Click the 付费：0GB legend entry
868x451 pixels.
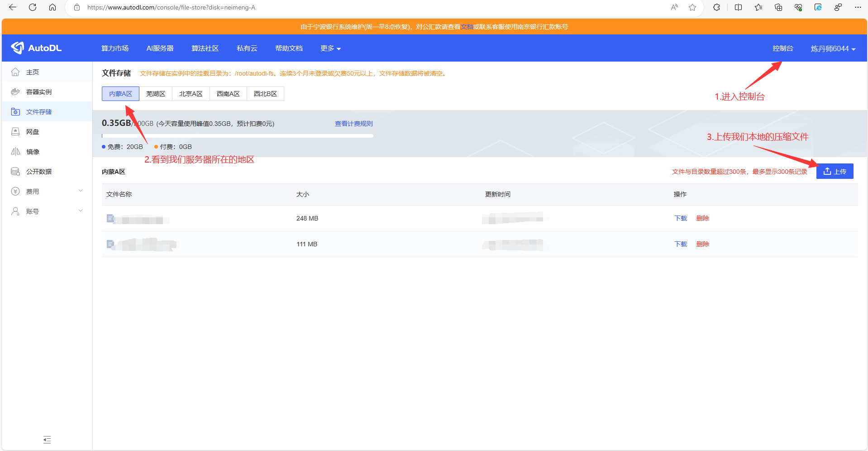(x=173, y=147)
